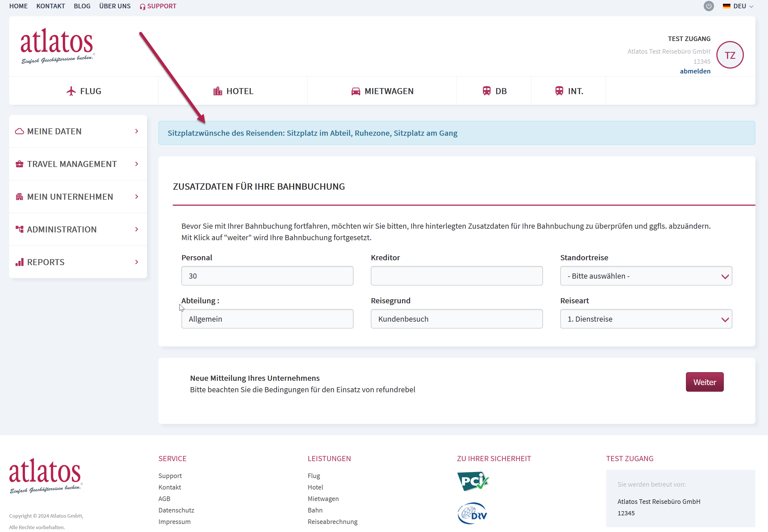Expand ADMINISTRATION chevron
This screenshot has width=768, height=532.
(x=137, y=229)
